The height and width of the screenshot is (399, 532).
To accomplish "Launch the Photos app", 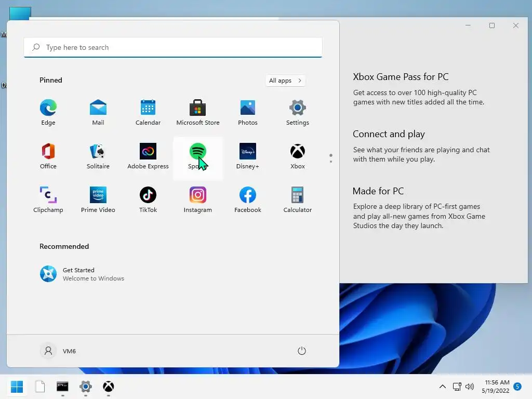I will (248, 113).
